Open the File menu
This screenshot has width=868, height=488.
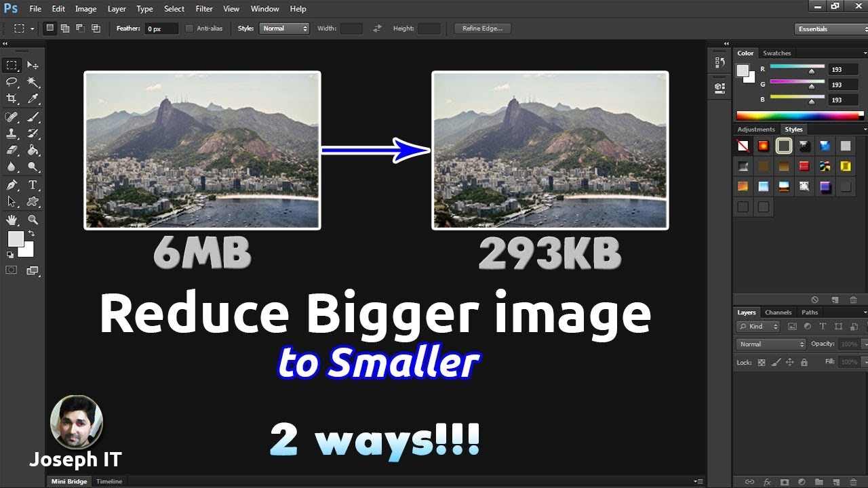coord(35,9)
